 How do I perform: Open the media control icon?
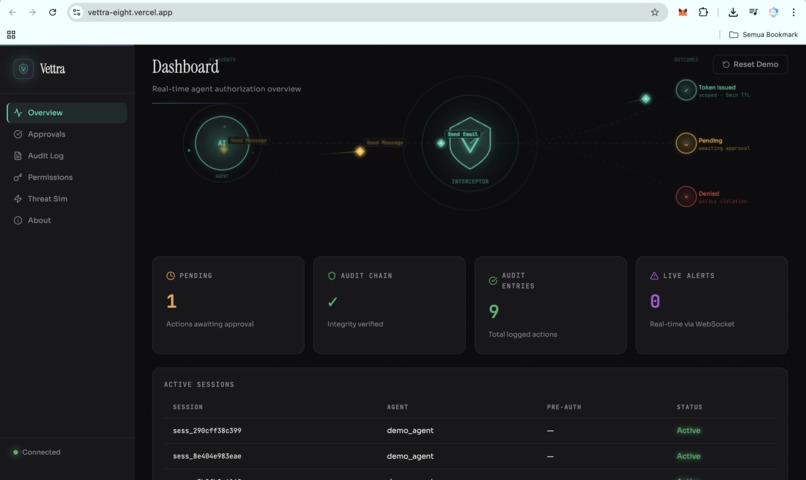pyautogui.click(x=753, y=12)
